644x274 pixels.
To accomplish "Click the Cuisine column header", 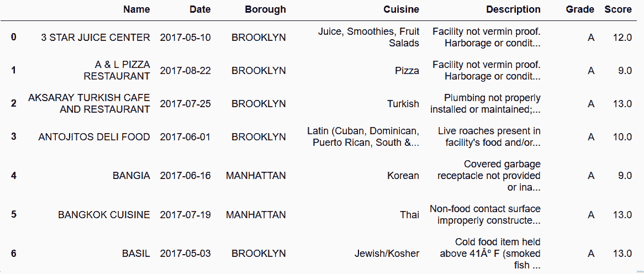I will tap(402, 10).
